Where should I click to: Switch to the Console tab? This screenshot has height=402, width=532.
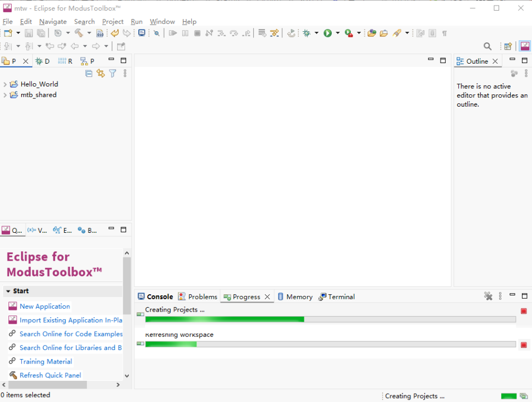(156, 296)
